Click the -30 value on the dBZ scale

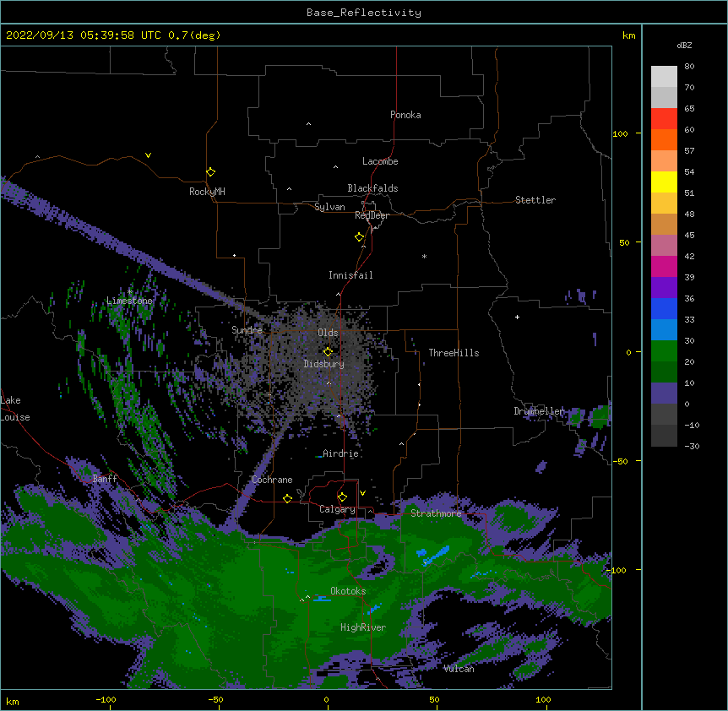pyautogui.click(x=692, y=447)
